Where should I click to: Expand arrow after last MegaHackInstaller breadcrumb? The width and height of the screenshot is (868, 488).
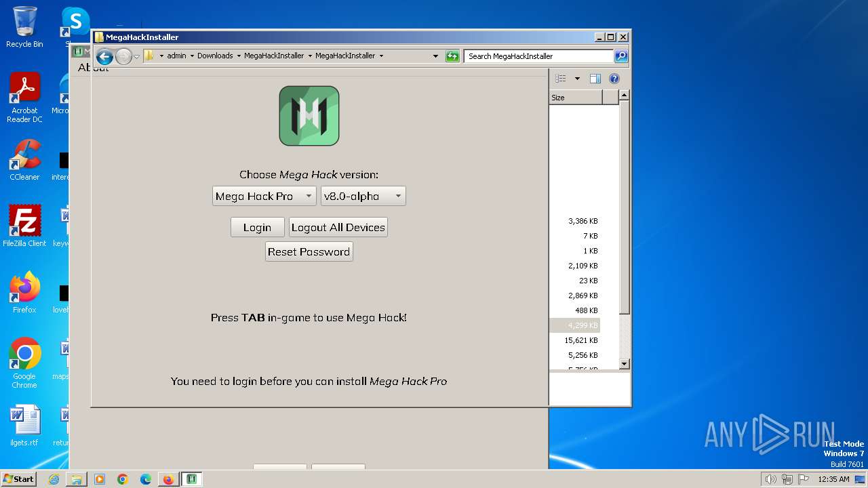click(381, 56)
